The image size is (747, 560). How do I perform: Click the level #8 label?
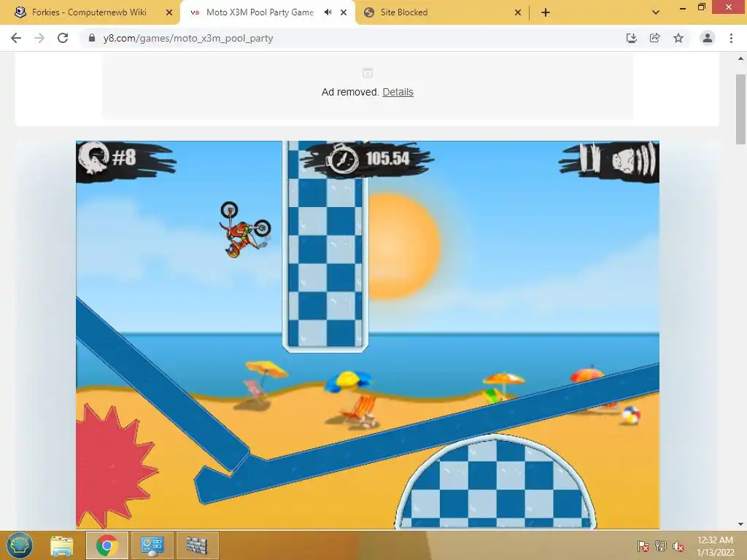coord(124,157)
